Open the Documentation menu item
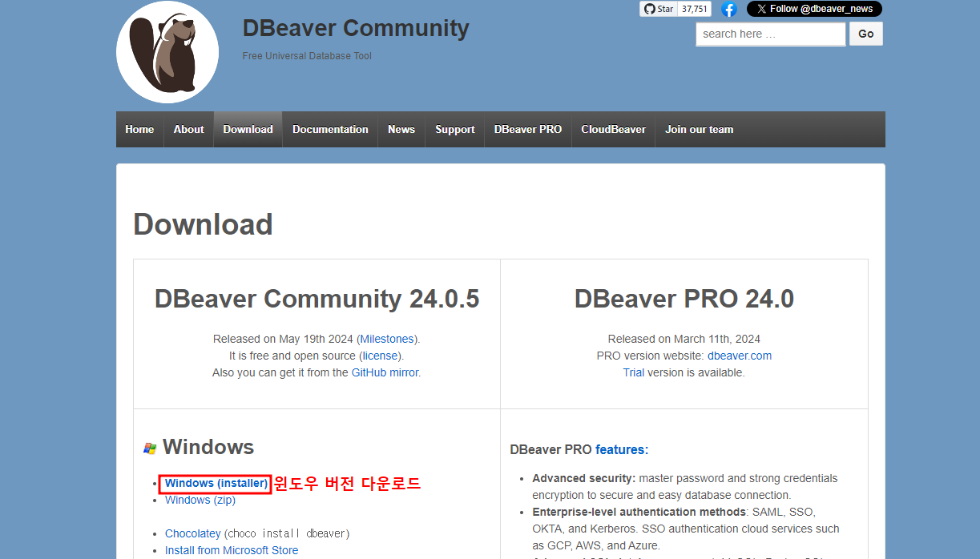The image size is (980, 559). [x=330, y=129]
